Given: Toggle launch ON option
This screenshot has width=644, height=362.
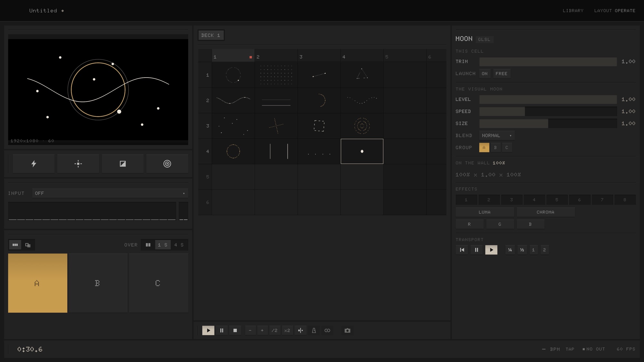Looking at the screenshot, I should click(x=485, y=74).
